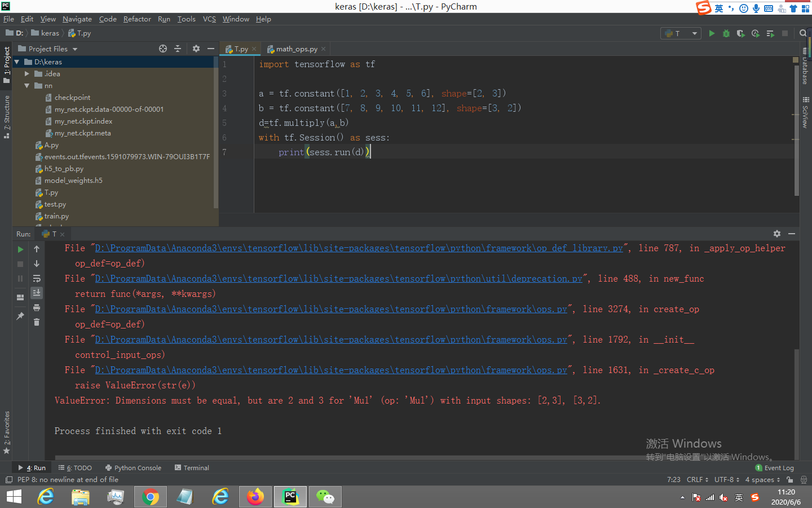
Task: Expand the .idea folder
Action: [26, 73]
